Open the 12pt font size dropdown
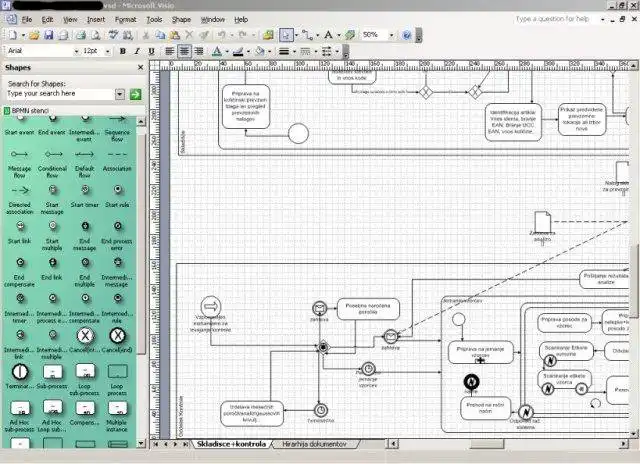The image size is (640, 464). (108, 51)
